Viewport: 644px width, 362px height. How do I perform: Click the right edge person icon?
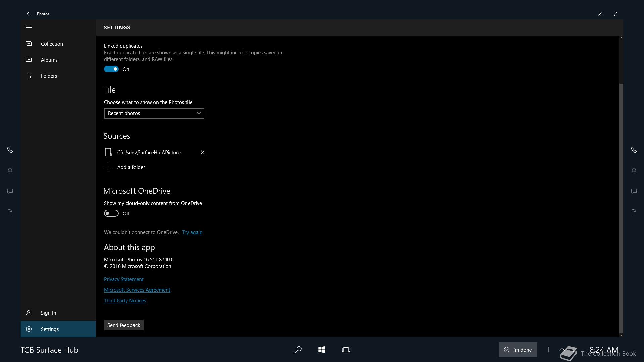tap(634, 171)
